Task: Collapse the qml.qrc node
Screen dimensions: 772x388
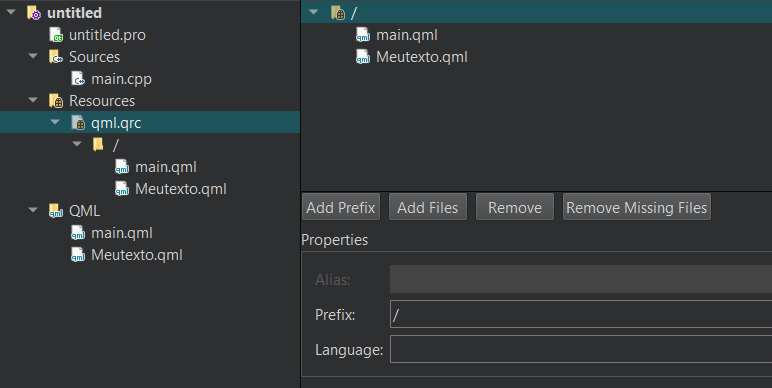Action: click(55, 122)
